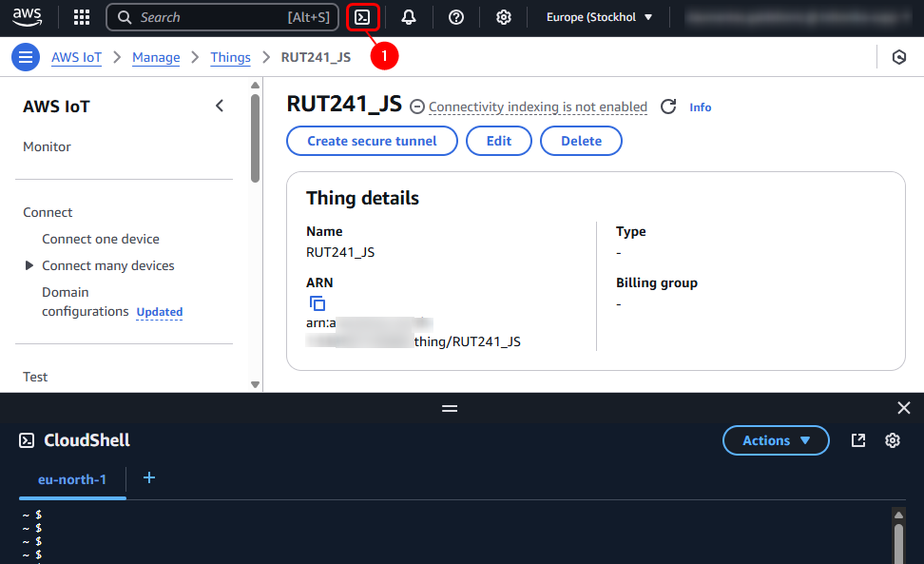Refresh the RUT241_JS thing details
The image size is (924, 564).
click(x=668, y=107)
